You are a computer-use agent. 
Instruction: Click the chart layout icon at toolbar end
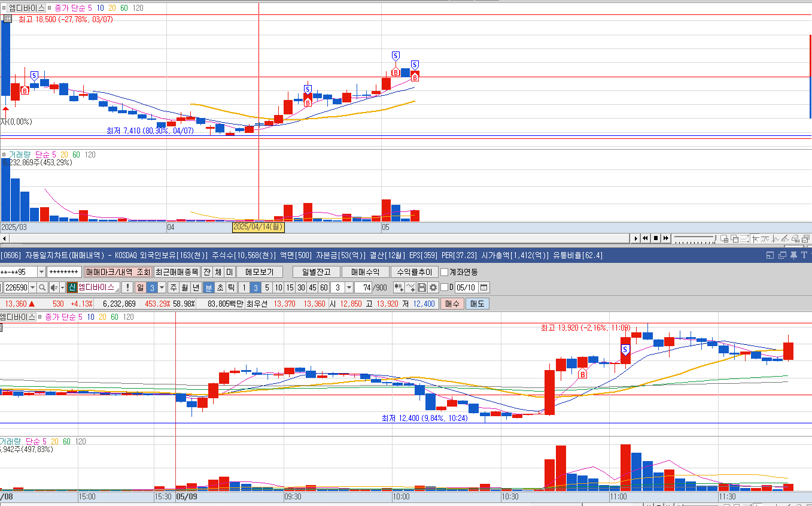805,238
